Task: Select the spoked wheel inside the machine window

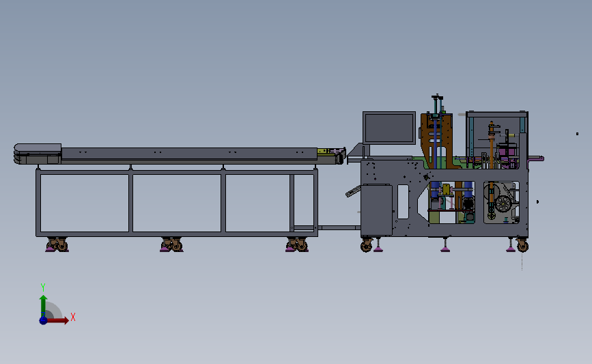Action: tap(503, 204)
